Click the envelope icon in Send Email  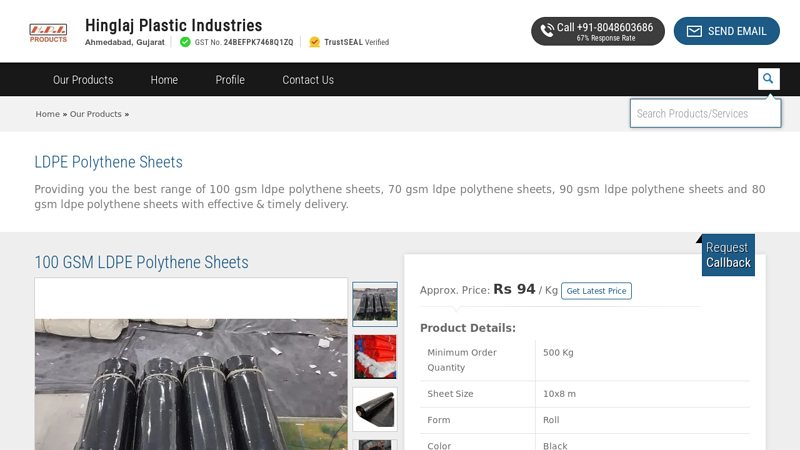[694, 31]
